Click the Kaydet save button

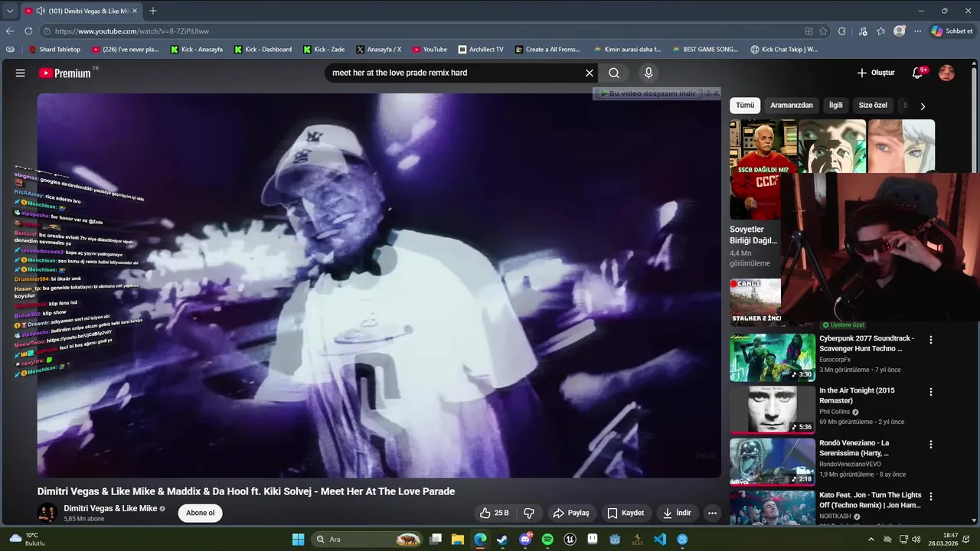(626, 513)
